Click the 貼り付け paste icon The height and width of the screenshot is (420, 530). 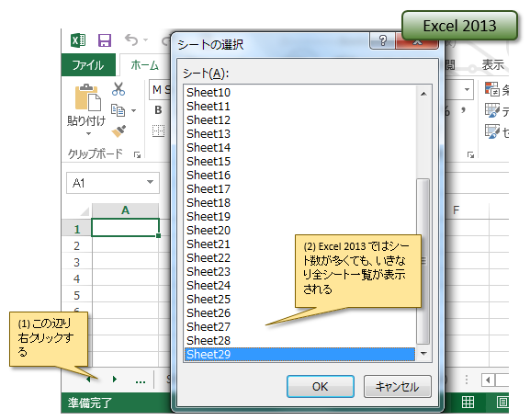click(x=87, y=97)
